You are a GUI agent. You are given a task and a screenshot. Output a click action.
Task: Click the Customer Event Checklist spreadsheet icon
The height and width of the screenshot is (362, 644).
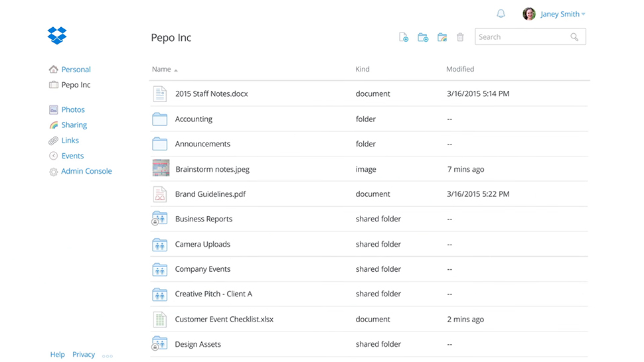160,320
